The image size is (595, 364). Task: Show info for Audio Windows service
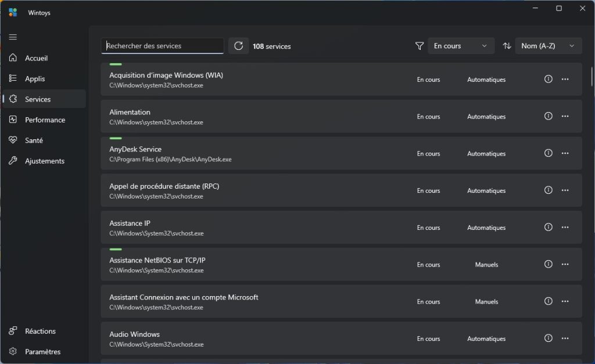[x=548, y=338]
